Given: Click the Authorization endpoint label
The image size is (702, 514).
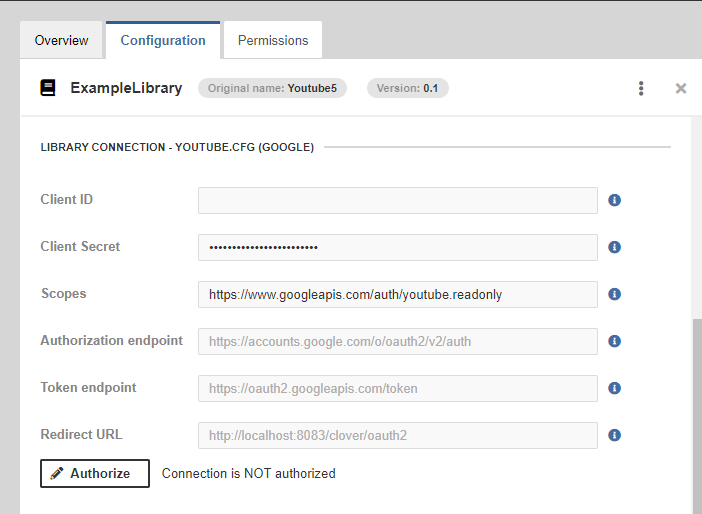Looking at the screenshot, I should pos(111,340).
